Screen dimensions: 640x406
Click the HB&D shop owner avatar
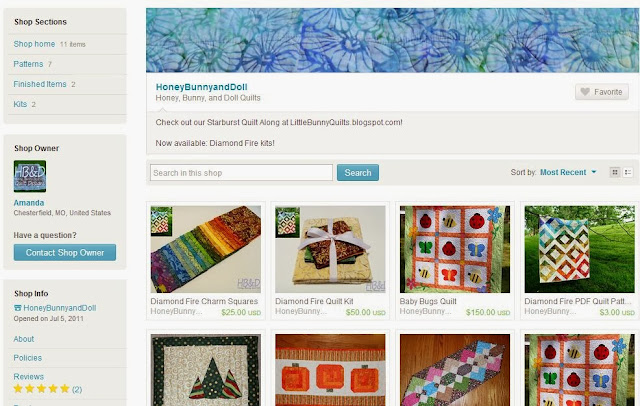[30, 176]
